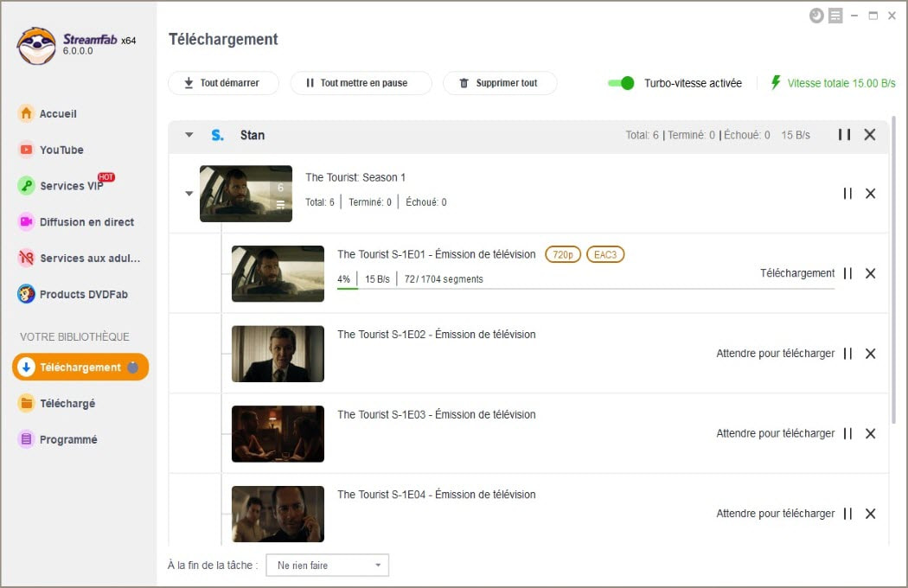
Task: Remove the S-1E02 queued download
Action: click(x=870, y=354)
